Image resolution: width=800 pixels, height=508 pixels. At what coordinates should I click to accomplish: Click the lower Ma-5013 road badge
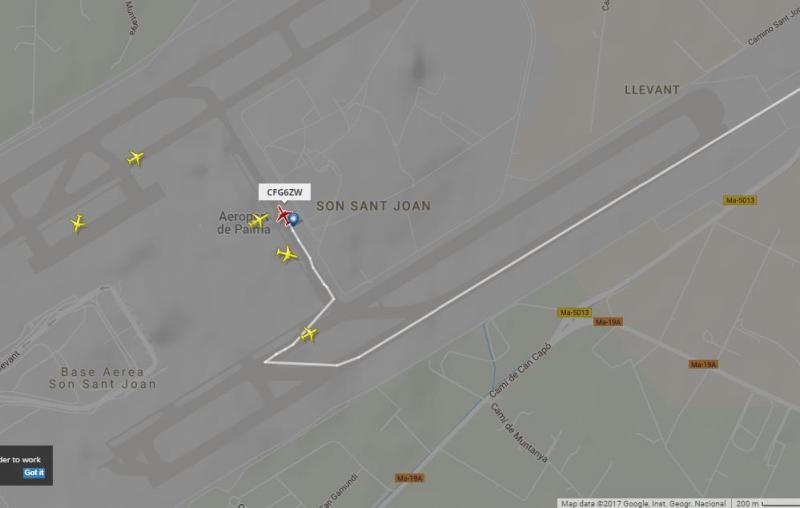[x=574, y=312]
